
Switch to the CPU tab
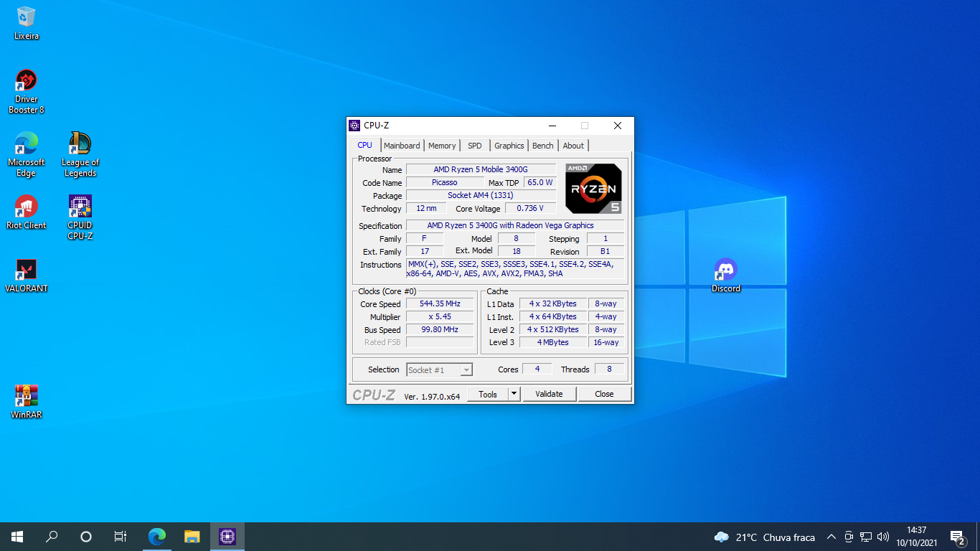[365, 145]
